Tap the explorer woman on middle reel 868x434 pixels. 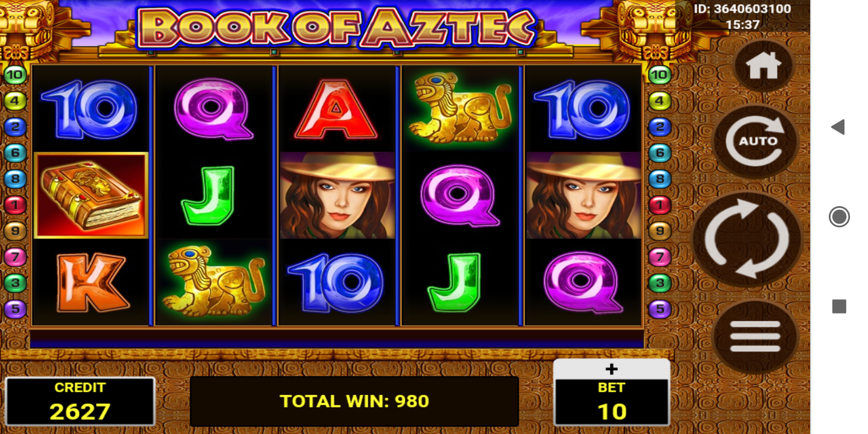(x=338, y=195)
